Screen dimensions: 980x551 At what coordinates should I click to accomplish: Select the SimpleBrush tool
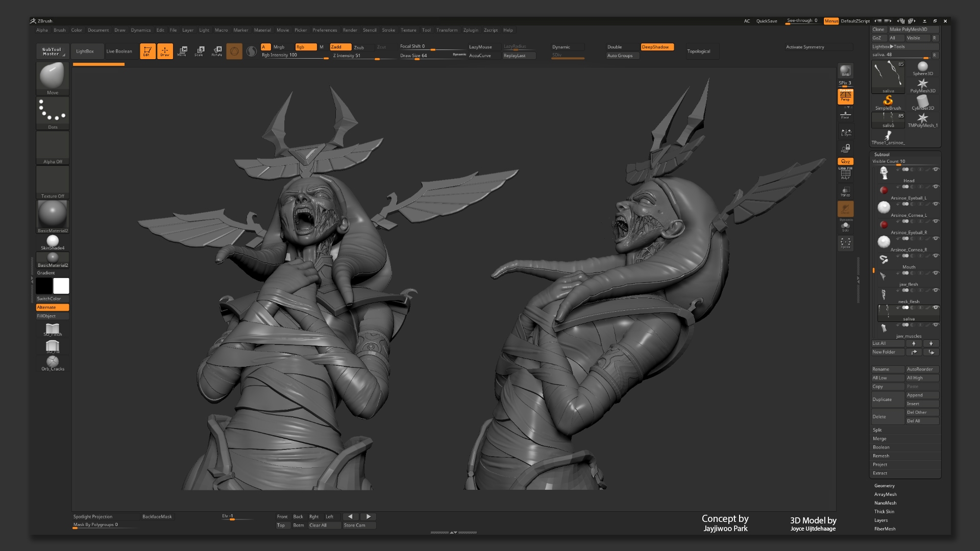[x=888, y=103]
